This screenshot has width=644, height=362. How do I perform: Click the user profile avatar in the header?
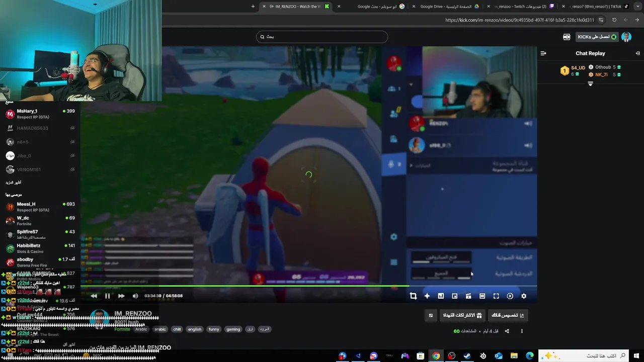626,37
